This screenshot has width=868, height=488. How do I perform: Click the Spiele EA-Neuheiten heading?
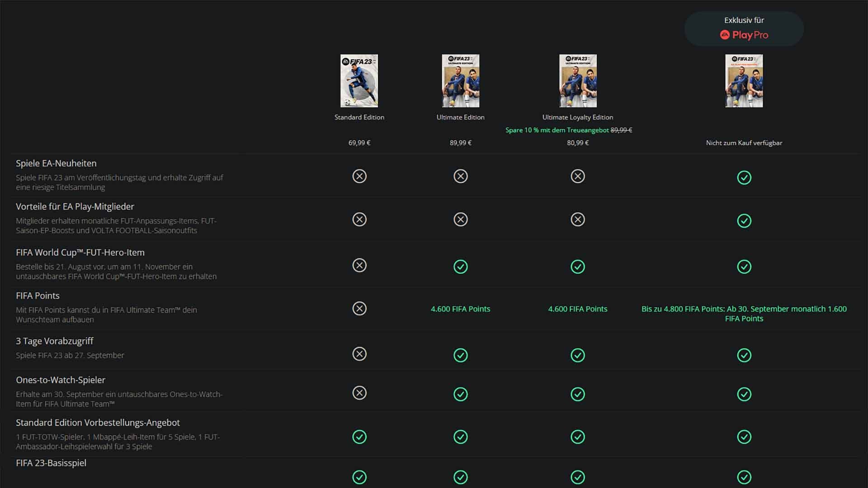pyautogui.click(x=56, y=164)
